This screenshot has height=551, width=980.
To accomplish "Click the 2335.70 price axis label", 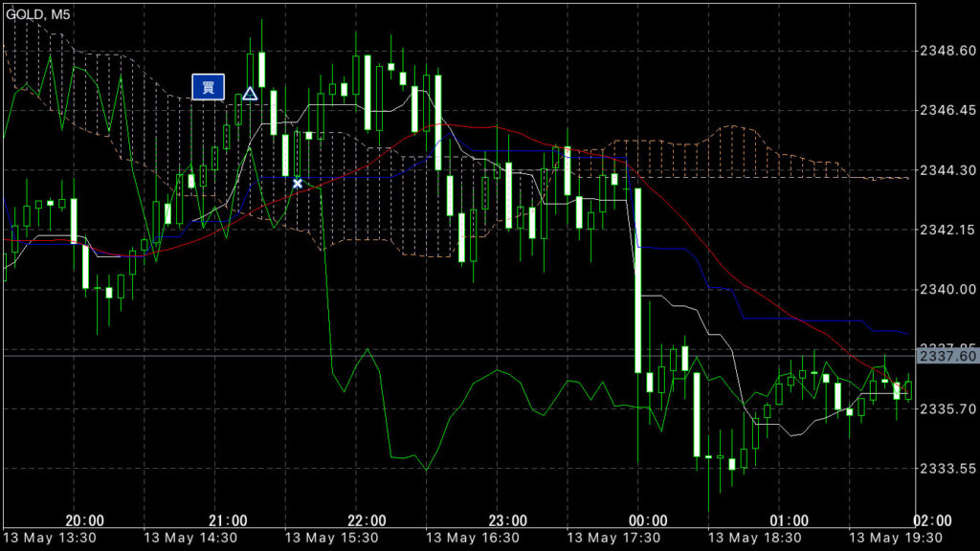I will click(x=948, y=409).
